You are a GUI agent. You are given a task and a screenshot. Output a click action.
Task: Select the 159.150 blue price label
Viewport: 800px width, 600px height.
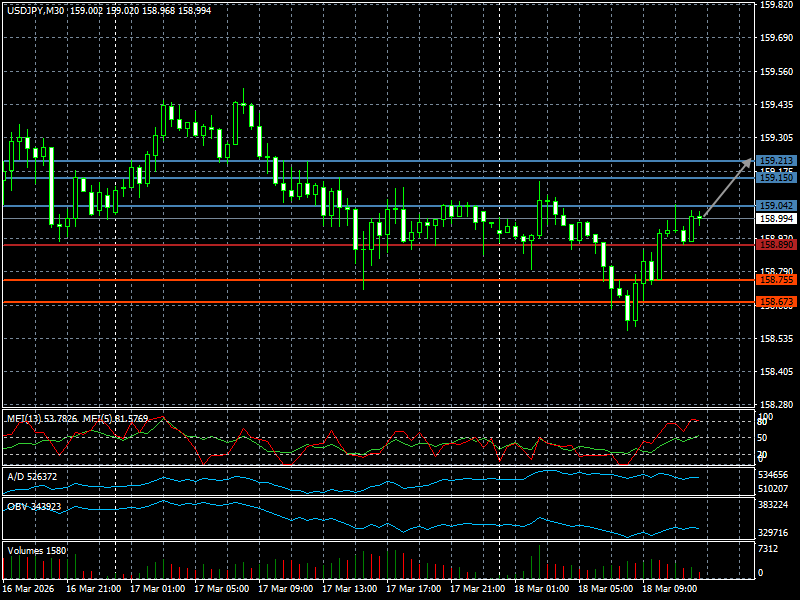coord(776,177)
